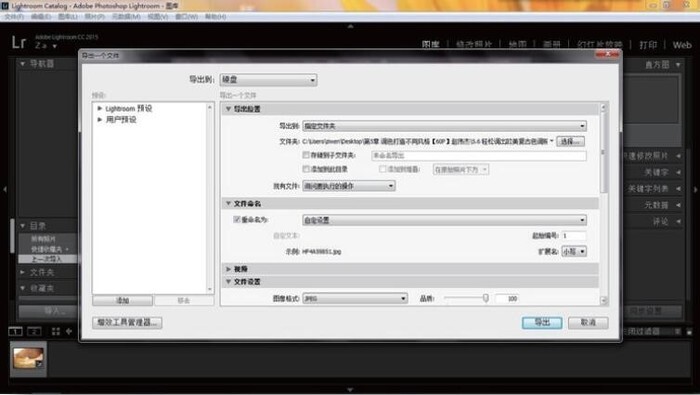Uncheck the 重命名为 checkbox

(237, 219)
